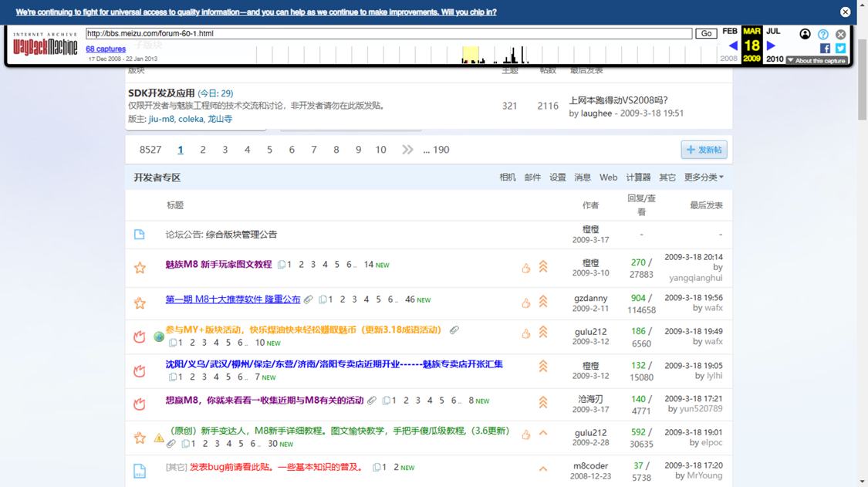Viewport: 868px width, 487px height.
Task: Dismiss the donation banner with the X
Action: pos(845,12)
